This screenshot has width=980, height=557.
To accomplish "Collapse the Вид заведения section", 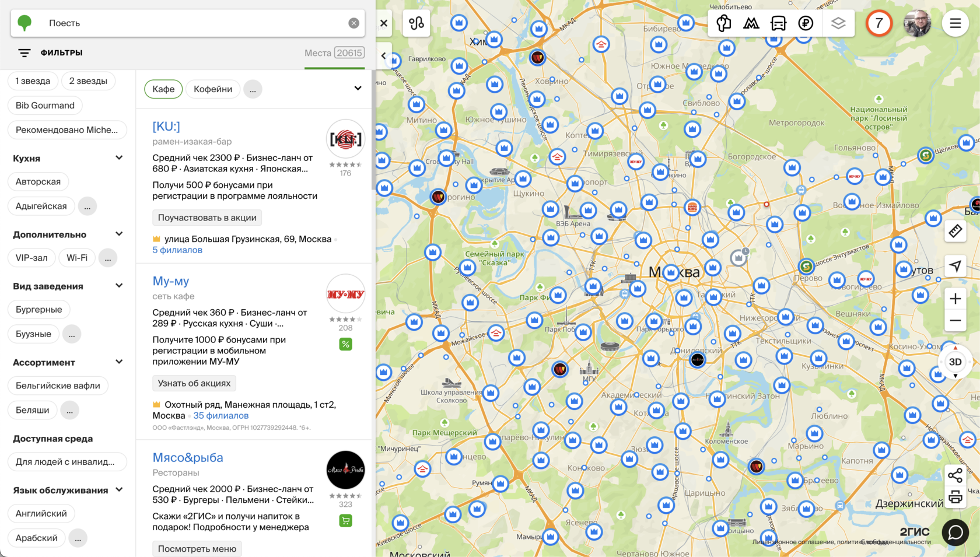I will click(x=119, y=286).
